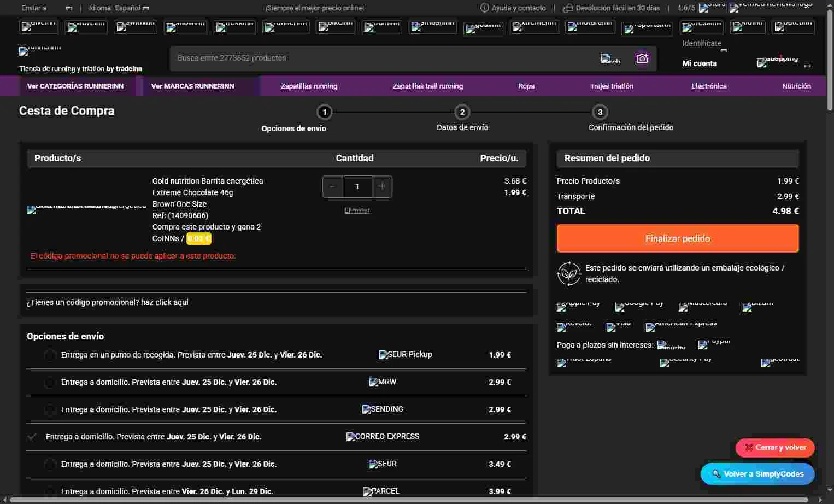This screenshot has width=834, height=504.
Task: Click haz click aquí promo code link
Action: 165,302
